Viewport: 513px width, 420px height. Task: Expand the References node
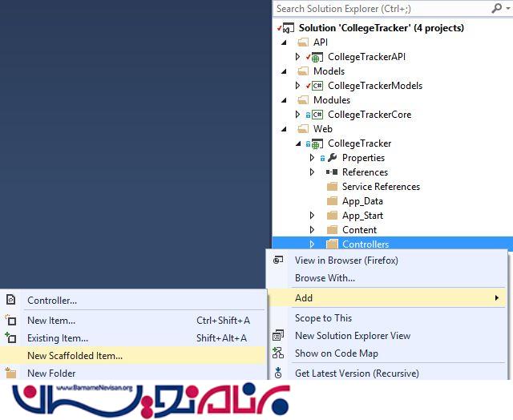(x=312, y=172)
